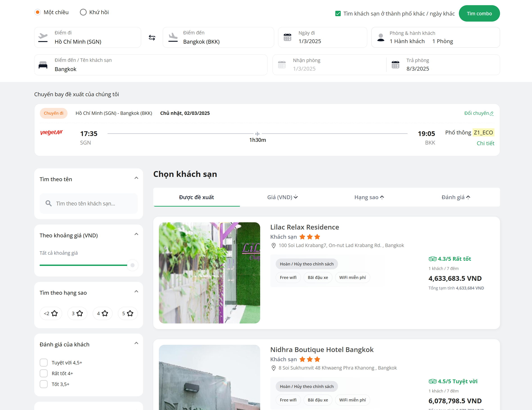The image size is (532, 410).
Task: Select the 4 star rating filter
Action: [x=102, y=313]
